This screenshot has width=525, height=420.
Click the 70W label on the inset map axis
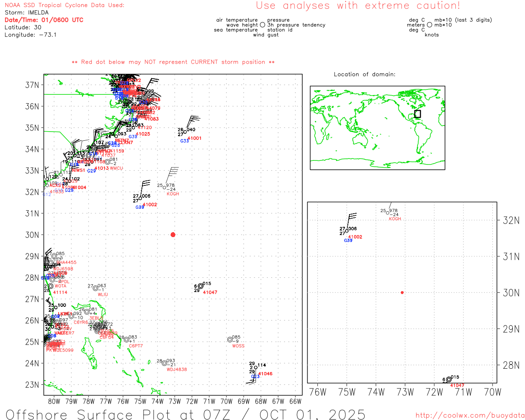(x=493, y=392)
